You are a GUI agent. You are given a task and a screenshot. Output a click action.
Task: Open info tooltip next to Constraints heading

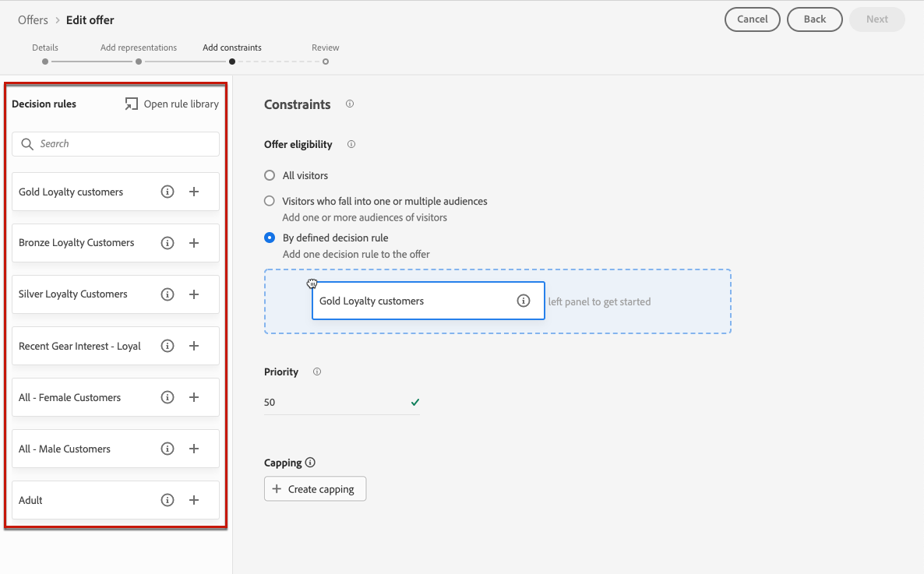[350, 104]
